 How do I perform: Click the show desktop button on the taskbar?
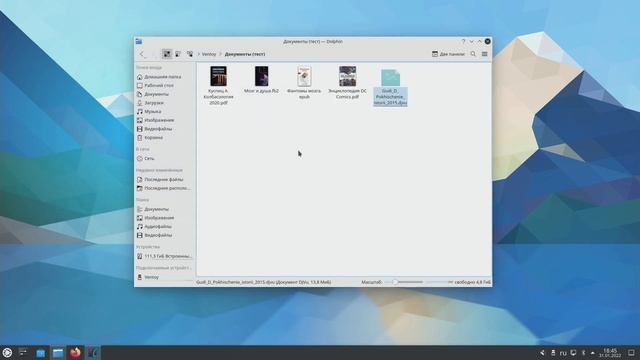pyautogui.click(x=631, y=353)
